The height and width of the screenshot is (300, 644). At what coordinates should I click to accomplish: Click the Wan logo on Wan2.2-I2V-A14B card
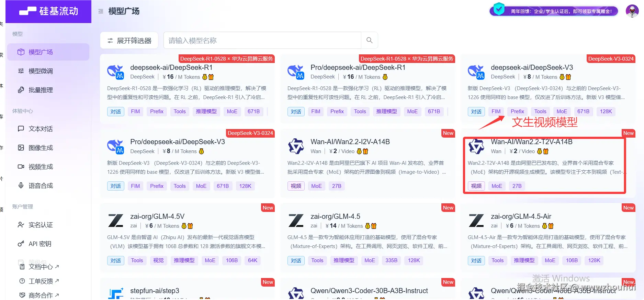296,146
